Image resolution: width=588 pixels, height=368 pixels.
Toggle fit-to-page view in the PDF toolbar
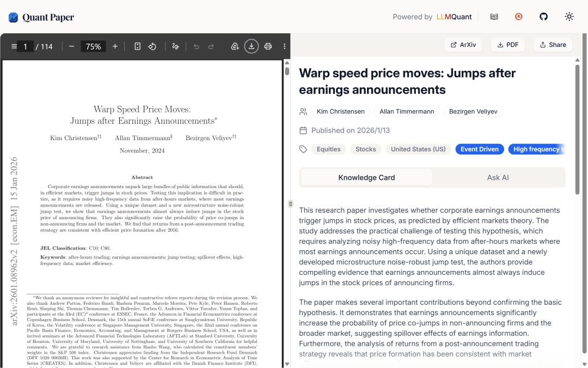[137, 46]
